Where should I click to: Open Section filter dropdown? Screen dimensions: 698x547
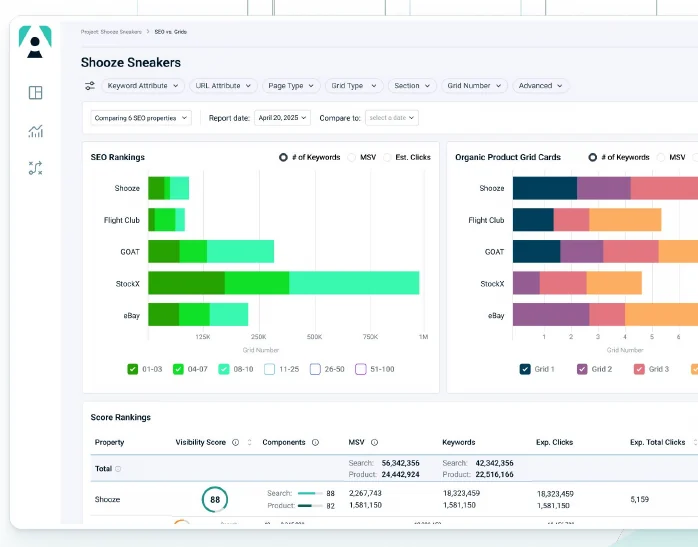(412, 85)
